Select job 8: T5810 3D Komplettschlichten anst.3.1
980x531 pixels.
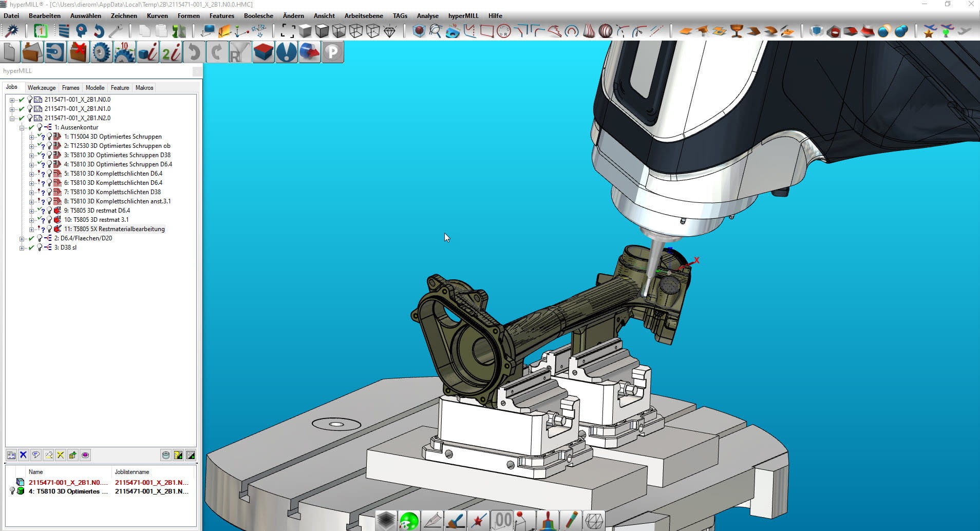pyautogui.click(x=117, y=201)
